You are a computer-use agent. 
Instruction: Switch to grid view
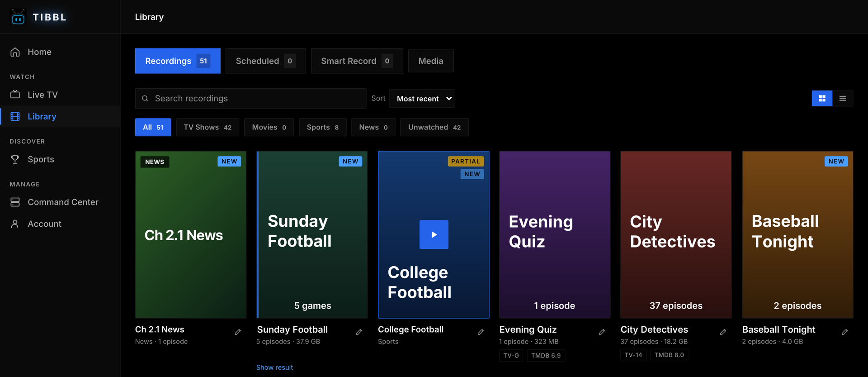[822, 98]
